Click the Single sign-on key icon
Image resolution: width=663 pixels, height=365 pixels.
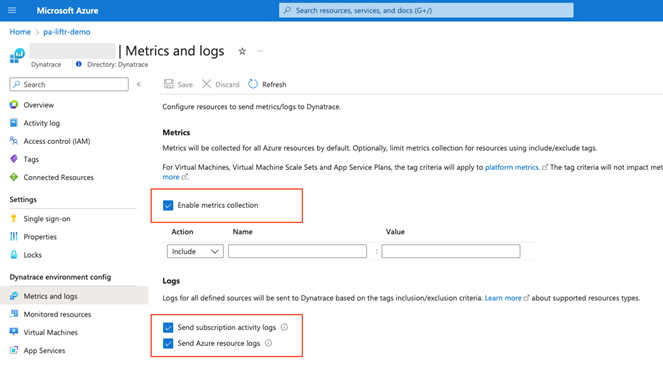14,218
